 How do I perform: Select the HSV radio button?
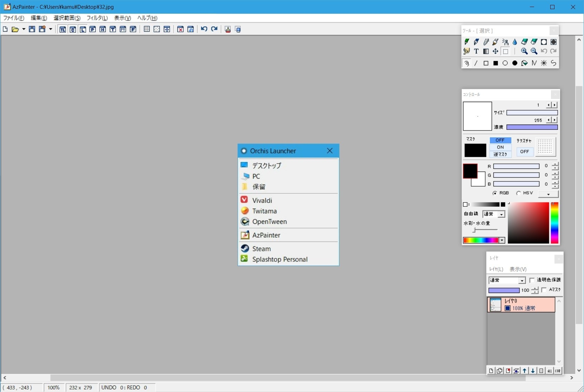click(x=518, y=193)
